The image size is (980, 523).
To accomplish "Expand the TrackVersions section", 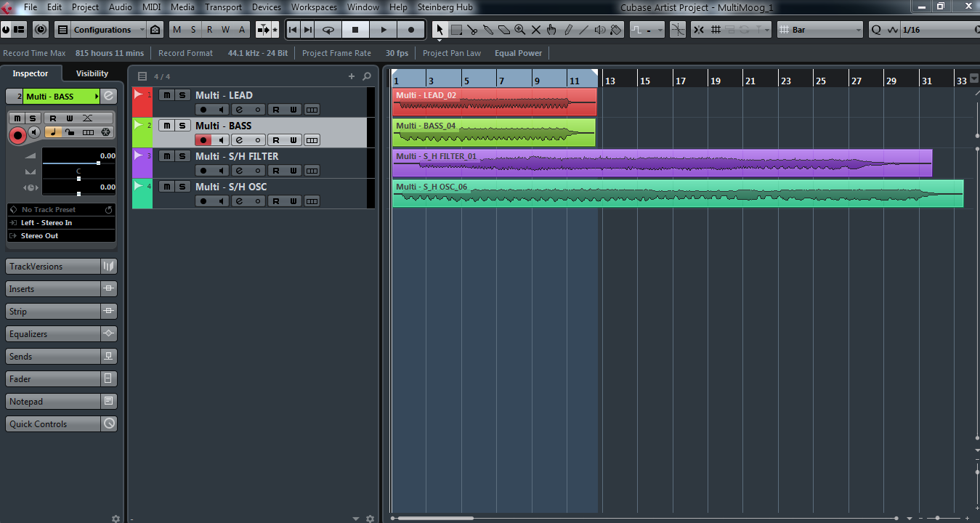I will coord(52,267).
